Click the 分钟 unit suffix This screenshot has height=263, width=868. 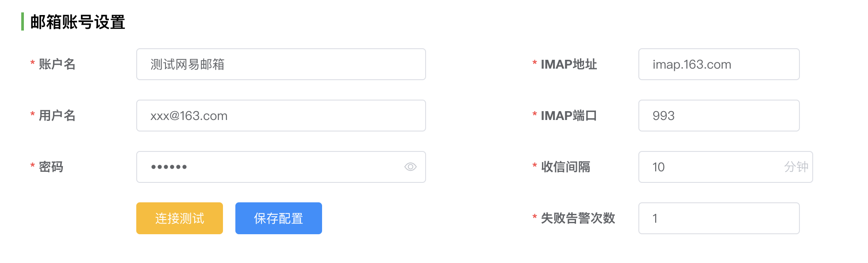coord(796,167)
